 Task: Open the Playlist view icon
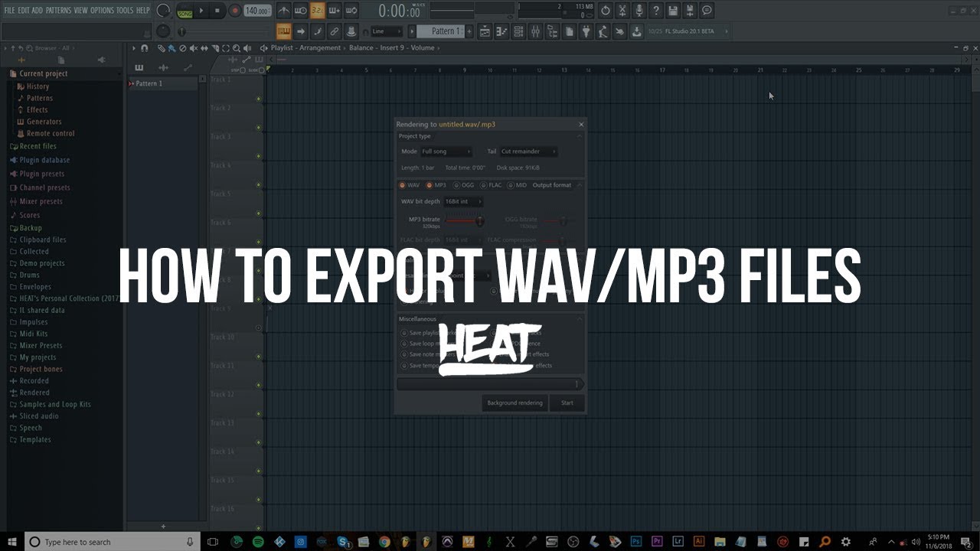click(x=485, y=31)
